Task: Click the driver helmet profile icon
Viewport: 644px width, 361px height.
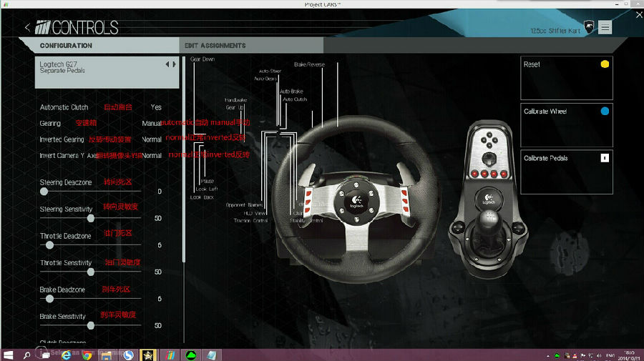Action: click(589, 27)
